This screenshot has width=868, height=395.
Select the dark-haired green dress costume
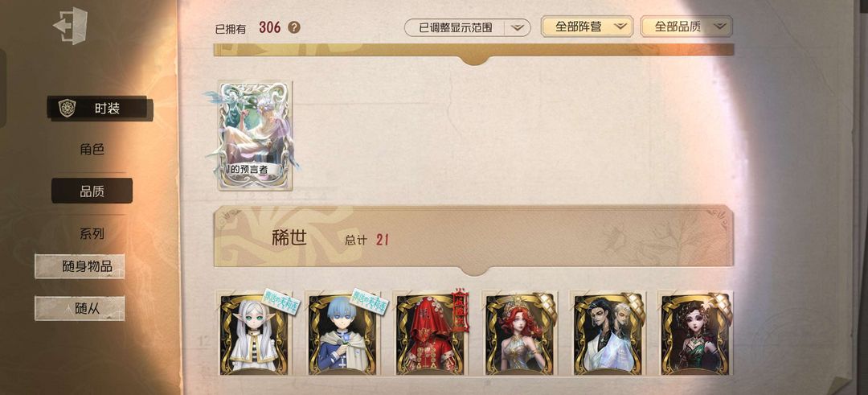(x=696, y=334)
